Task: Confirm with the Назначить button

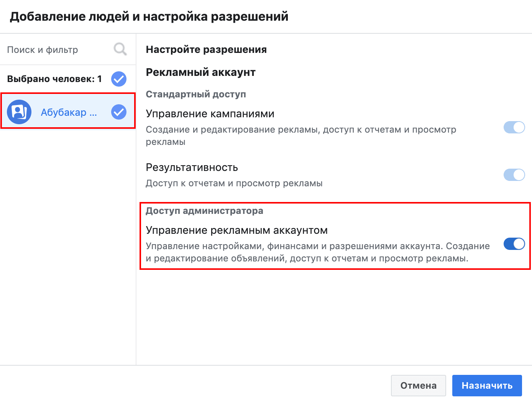Action: tap(487, 386)
